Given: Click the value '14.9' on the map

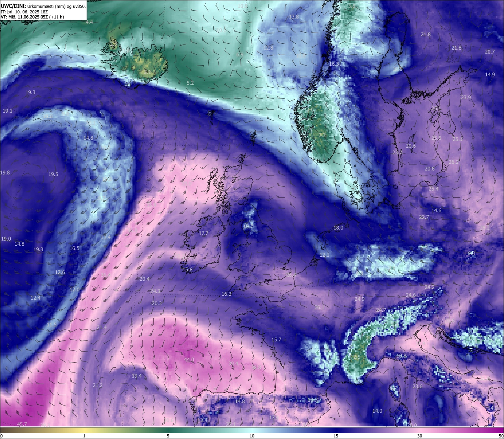Looking at the screenshot, I should pyautogui.click(x=490, y=75).
